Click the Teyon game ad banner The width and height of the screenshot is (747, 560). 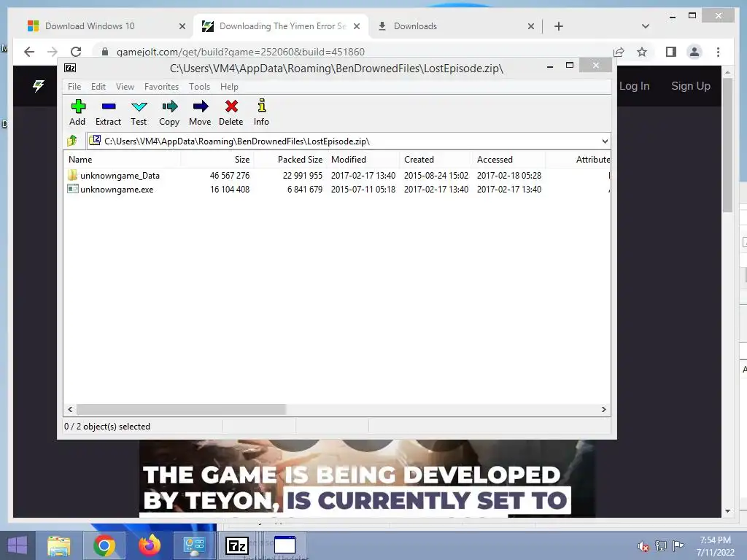(x=367, y=478)
